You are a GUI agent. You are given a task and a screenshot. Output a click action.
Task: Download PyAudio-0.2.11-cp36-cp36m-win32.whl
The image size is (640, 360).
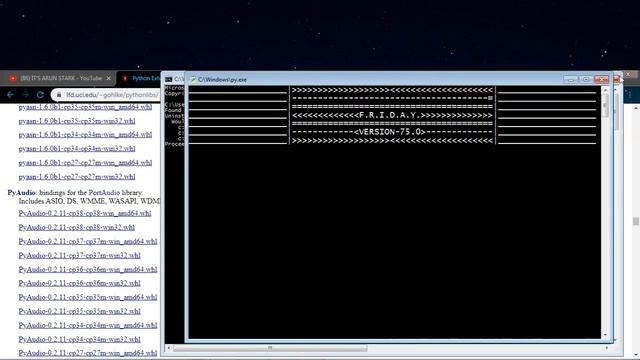tap(79, 283)
